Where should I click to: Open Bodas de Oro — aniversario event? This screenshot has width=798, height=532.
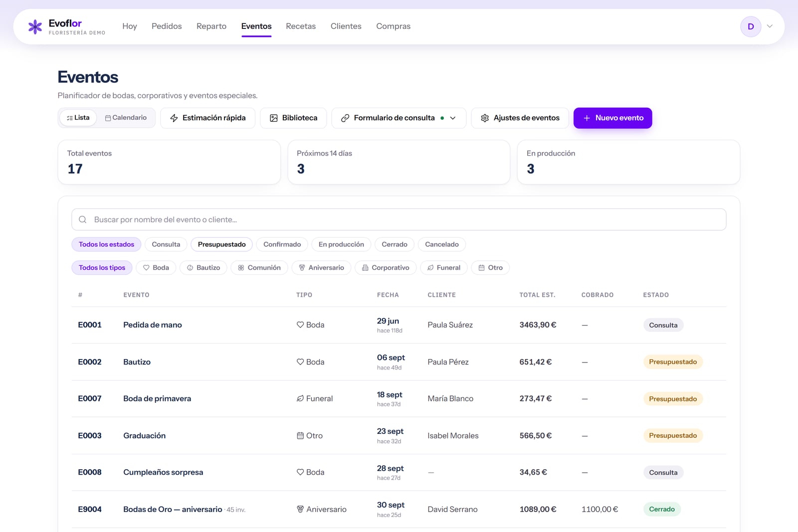pyautogui.click(x=173, y=509)
